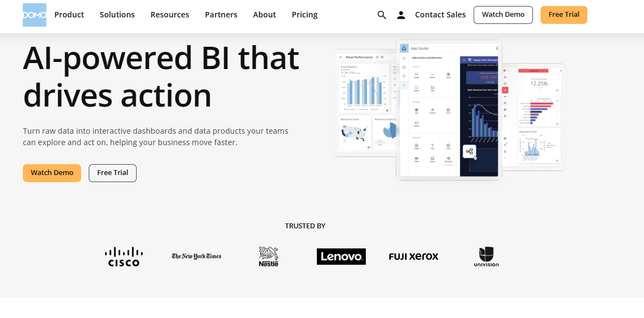This screenshot has width=644, height=318.
Task: Select the Border layout element icon
Action: [432, 74]
